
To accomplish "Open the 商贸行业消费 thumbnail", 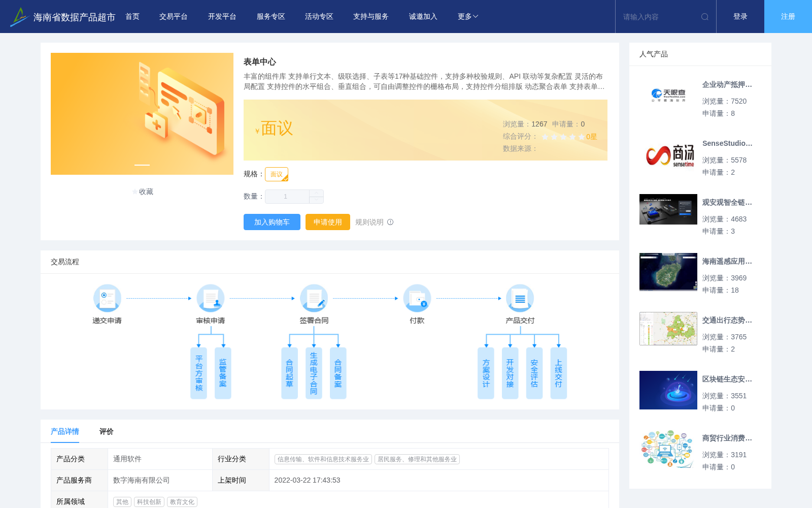I will click(668, 449).
